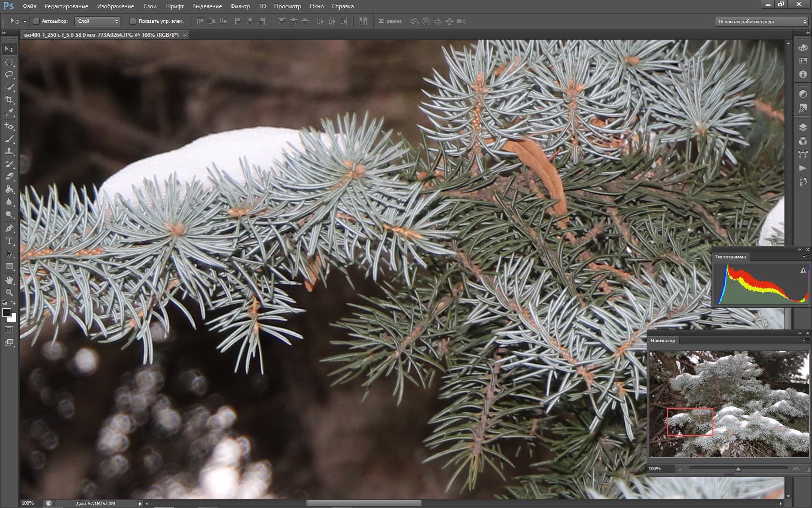Select the Crop tool
This screenshot has width=812, height=508.
point(9,100)
